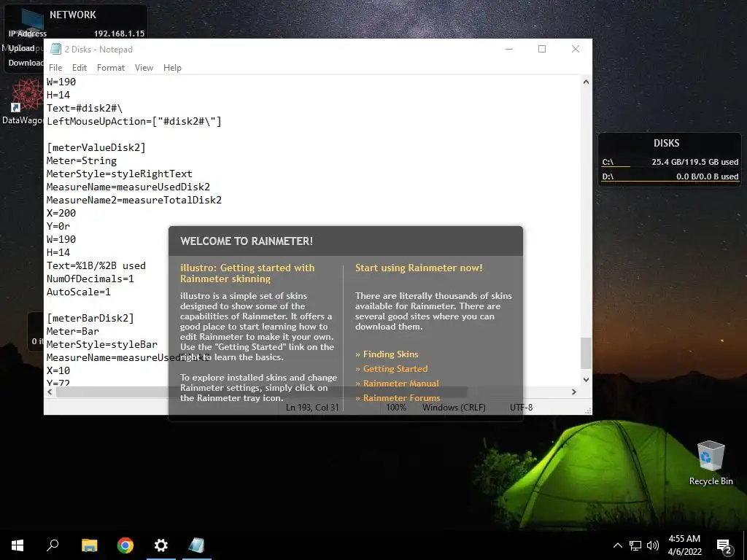747x560 pixels.
Task: Click '25.4 GB/119.5 GB used' text
Action: (x=695, y=162)
